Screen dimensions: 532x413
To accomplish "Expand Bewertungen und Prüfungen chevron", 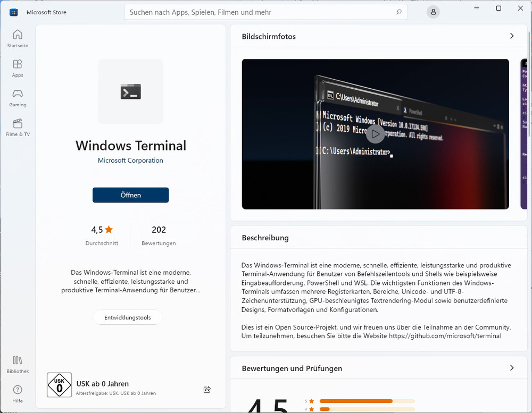I will (512, 368).
